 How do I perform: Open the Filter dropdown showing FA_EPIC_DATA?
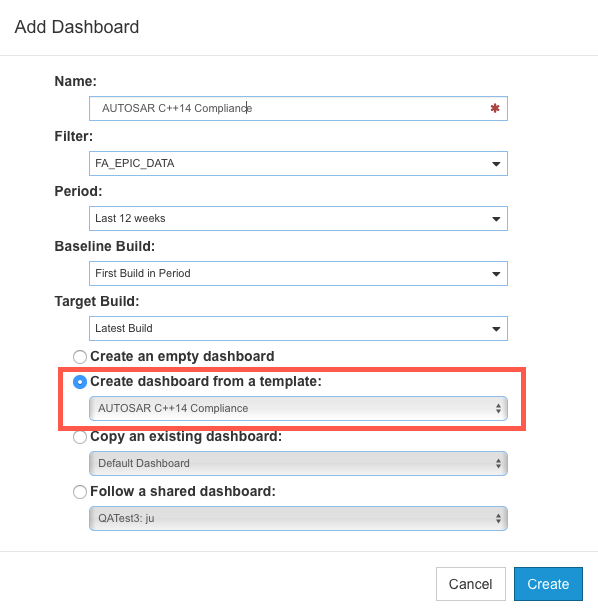pos(298,163)
